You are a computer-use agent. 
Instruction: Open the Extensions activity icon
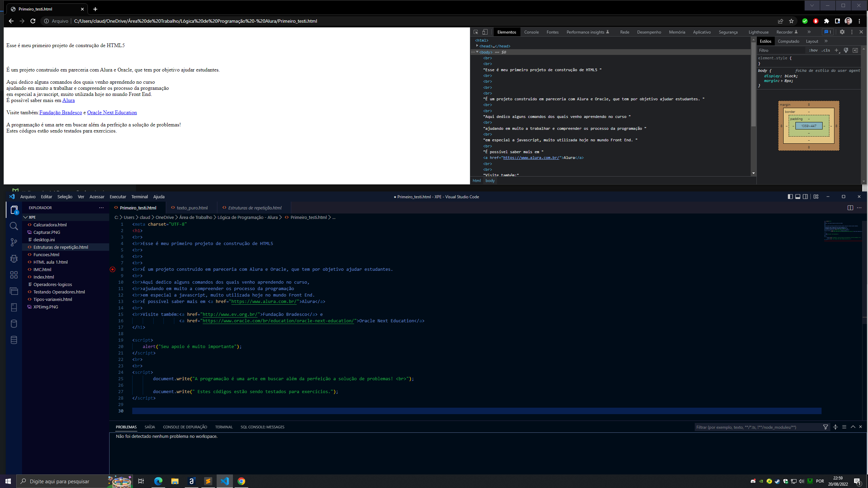[x=14, y=275]
